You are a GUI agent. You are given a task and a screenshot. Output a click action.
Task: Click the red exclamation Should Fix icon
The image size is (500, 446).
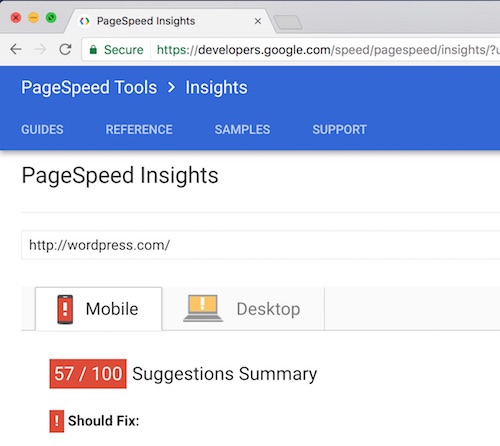pyautogui.click(x=57, y=421)
